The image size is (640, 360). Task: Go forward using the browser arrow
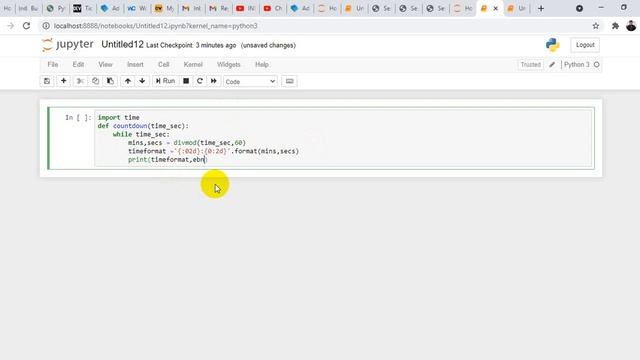point(11,26)
